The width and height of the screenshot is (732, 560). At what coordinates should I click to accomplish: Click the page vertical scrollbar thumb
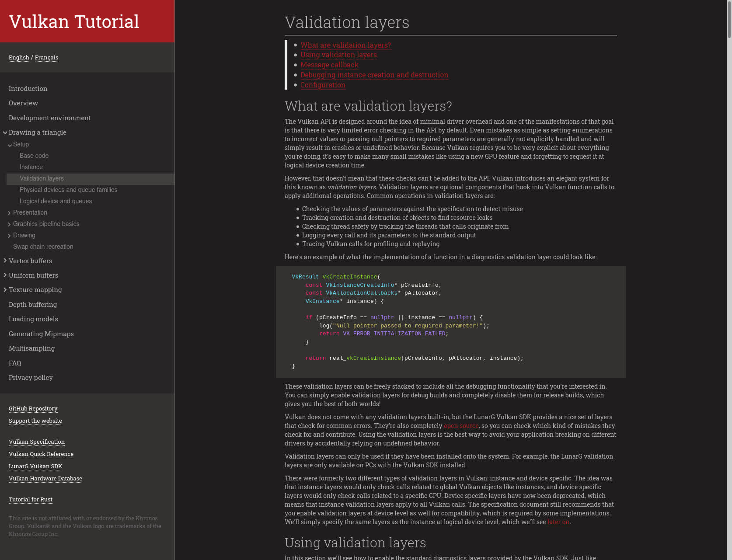point(729,20)
